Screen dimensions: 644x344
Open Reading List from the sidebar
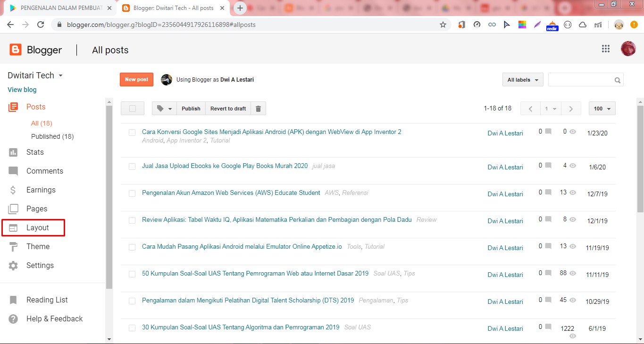(x=47, y=300)
